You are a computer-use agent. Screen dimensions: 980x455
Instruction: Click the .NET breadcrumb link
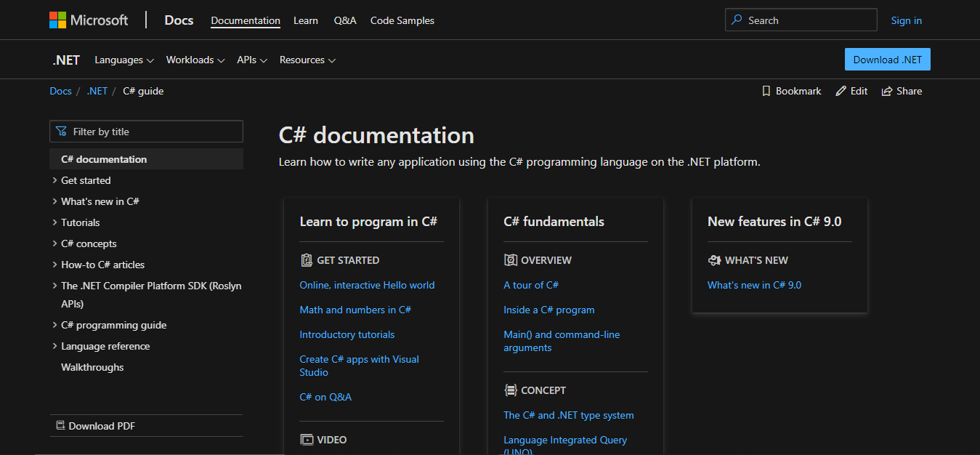click(97, 91)
